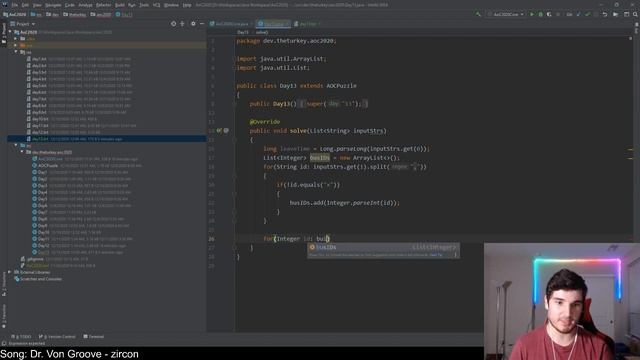Open the Code menu
This screenshot has height=360, width=640.
[x=70, y=5]
